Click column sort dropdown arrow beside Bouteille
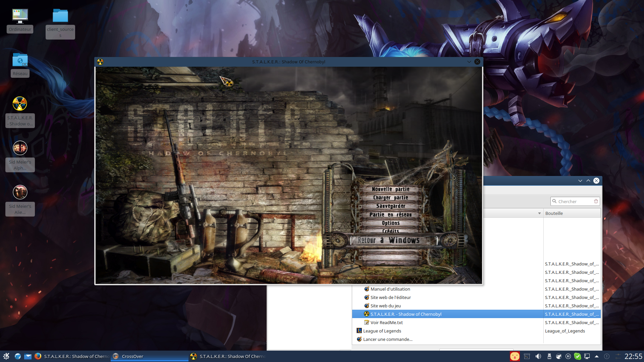The height and width of the screenshot is (362, 644). (x=539, y=214)
